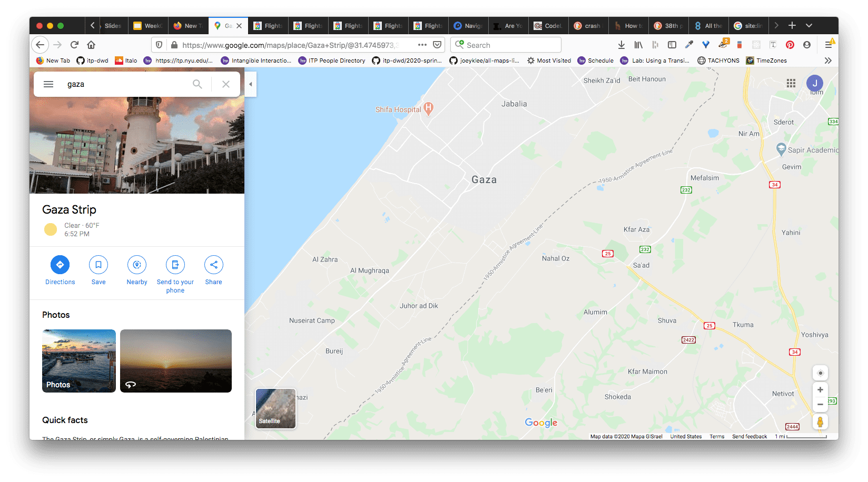Screen dimensions: 868x482
Task: Switch map to Satellite view
Action: 275,409
